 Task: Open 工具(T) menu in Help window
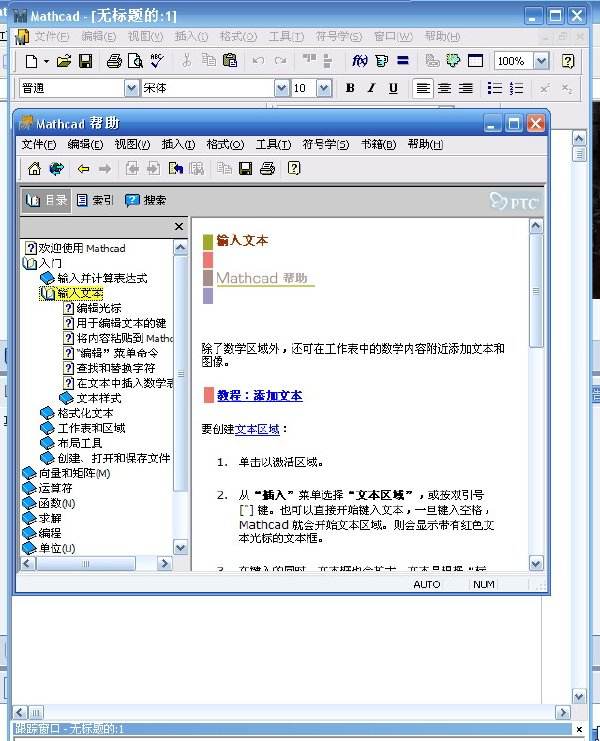pyautogui.click(x=273, y=144)
